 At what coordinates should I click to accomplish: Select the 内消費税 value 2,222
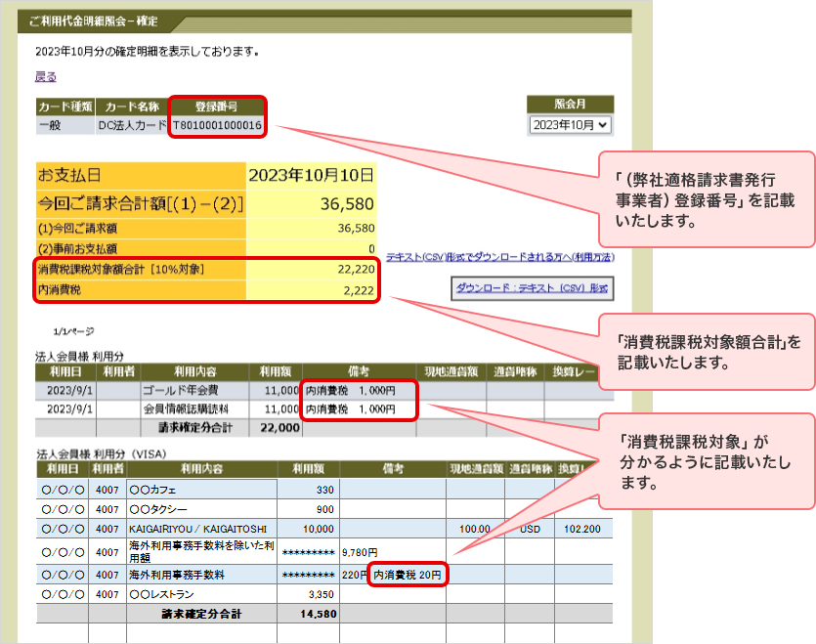coord(360,289)
